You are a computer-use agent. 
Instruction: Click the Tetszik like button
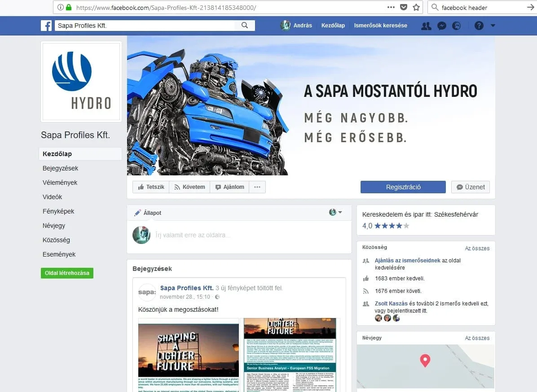tap(151, 187)
